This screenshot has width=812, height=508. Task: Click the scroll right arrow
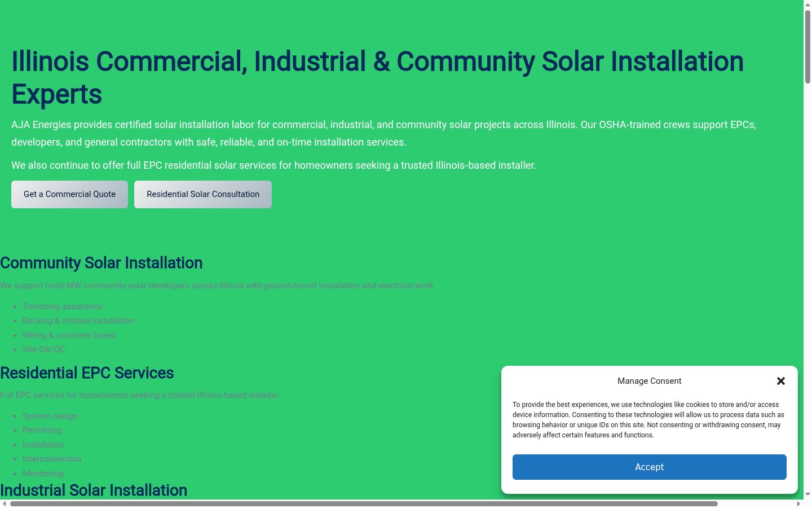[798, 503]
